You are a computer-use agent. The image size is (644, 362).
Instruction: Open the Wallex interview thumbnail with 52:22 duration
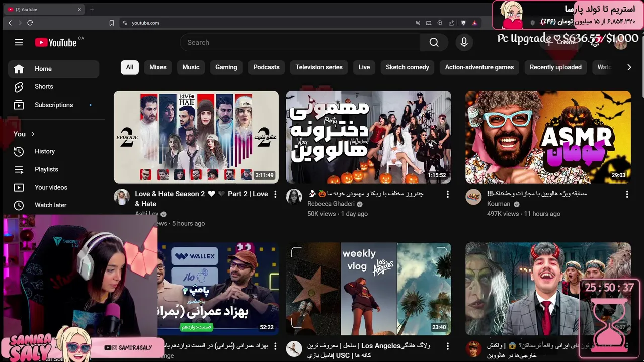(x=218, y=289)
